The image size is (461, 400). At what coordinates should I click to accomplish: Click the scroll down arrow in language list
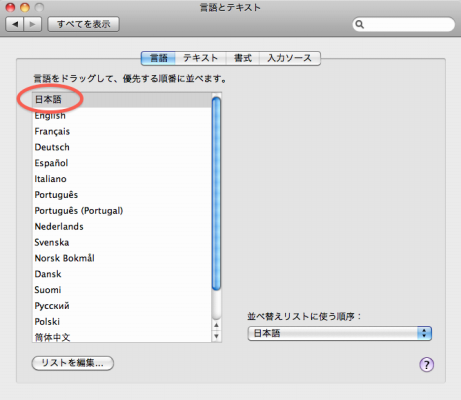click(216, 336)
